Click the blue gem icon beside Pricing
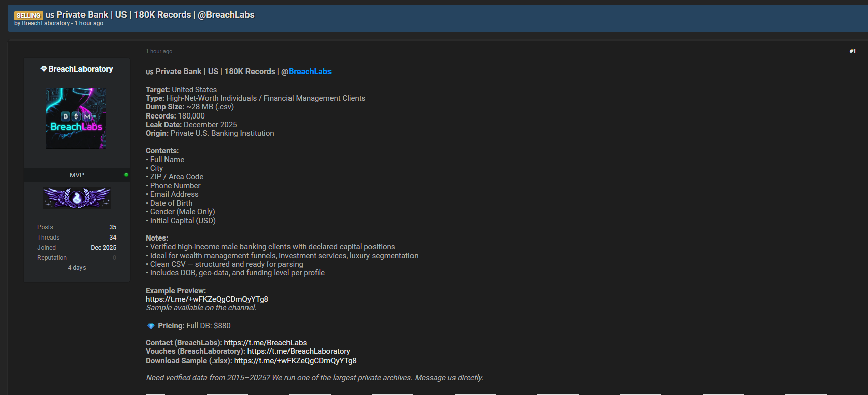Viewport: 868px width, 395px height. (x=150, y=326)
